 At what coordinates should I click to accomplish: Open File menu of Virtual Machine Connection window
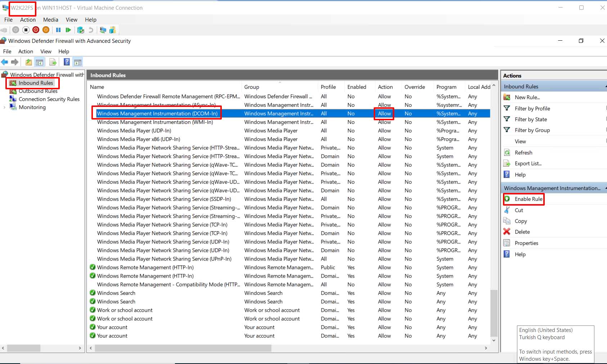coord(8,20)
